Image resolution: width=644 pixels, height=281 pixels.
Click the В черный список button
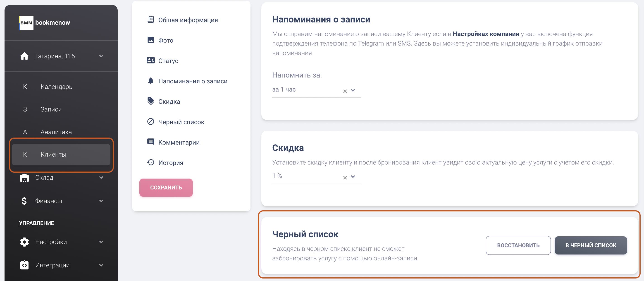pos(591,245)
